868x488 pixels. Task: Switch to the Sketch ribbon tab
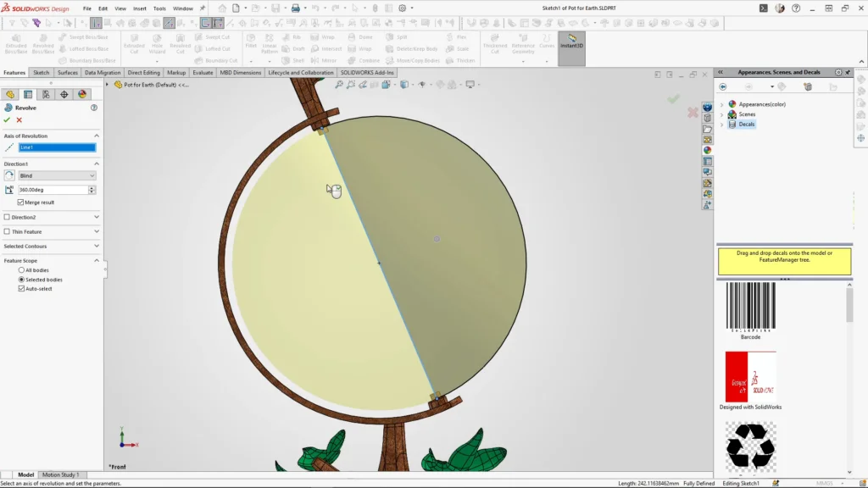[41, 73]
